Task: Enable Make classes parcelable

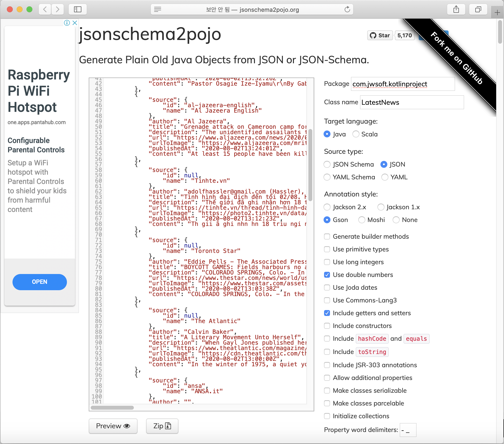Action: point(327,403)
